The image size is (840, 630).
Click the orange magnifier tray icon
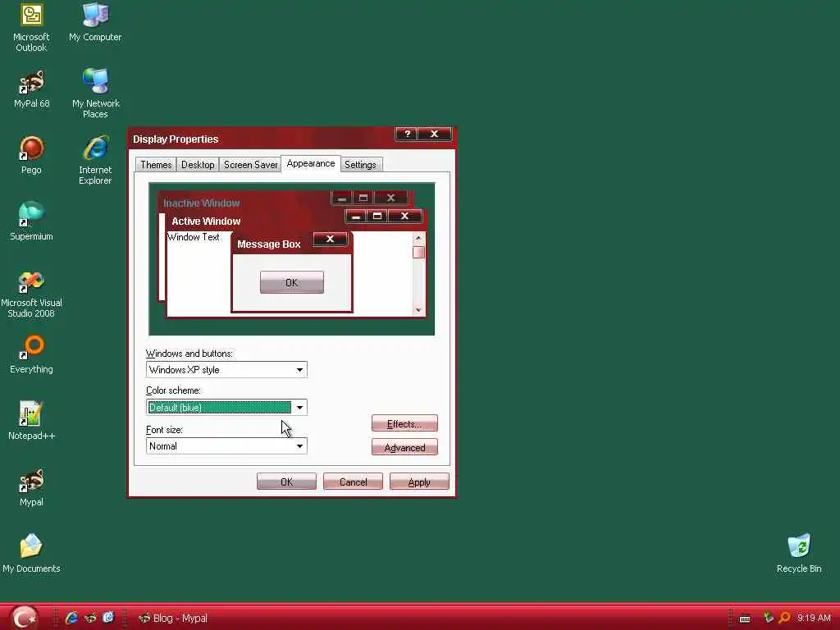tap(784, 618)
